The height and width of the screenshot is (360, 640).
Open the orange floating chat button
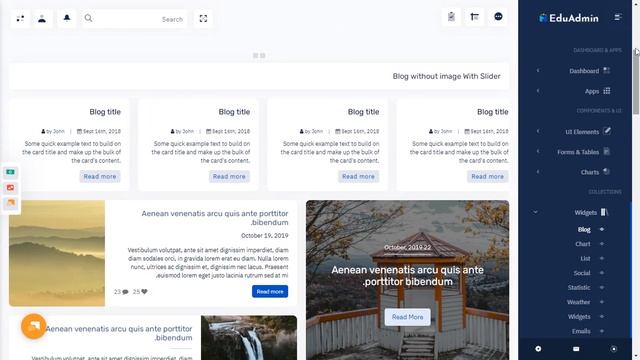(x=33, y=326)
